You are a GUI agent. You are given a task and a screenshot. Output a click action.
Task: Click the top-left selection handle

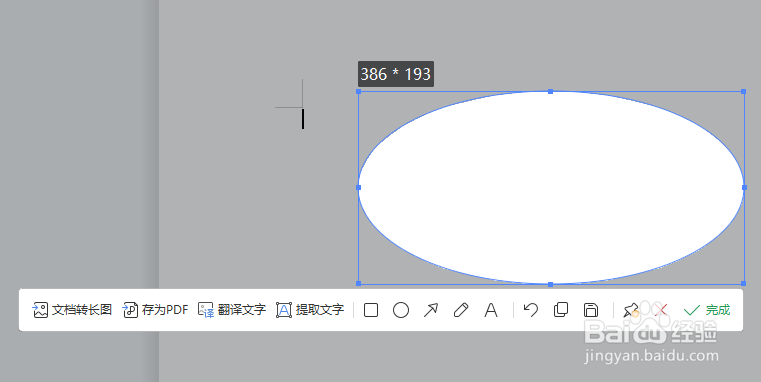coord(359,91)
